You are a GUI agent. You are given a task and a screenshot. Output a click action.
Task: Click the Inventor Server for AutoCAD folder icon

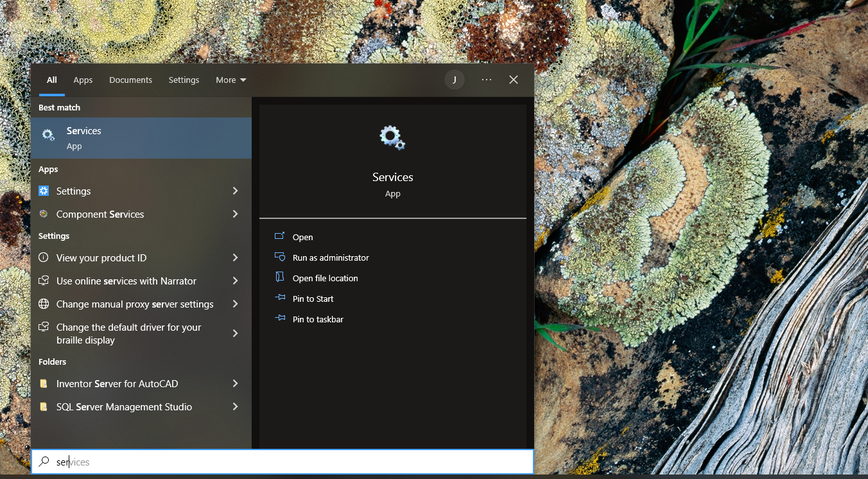44,383
